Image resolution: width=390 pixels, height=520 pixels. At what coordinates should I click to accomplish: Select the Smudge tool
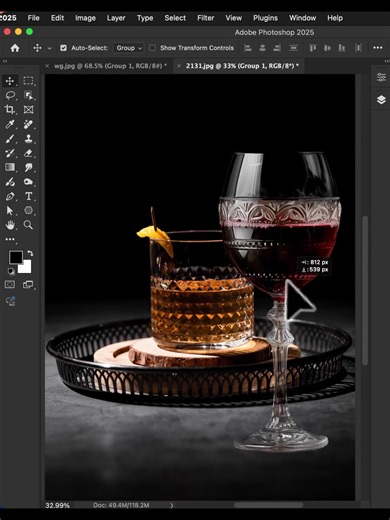tap(28, 167)
